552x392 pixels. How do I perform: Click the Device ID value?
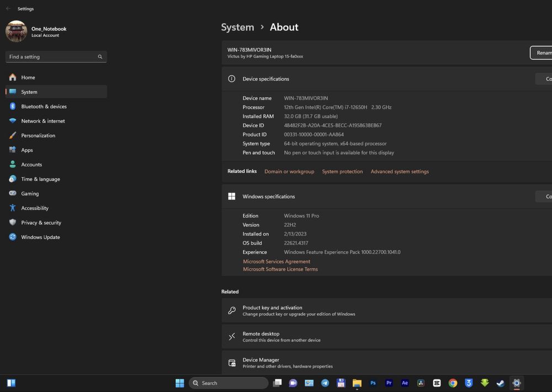pyautogui.click(x=333, y=125)
